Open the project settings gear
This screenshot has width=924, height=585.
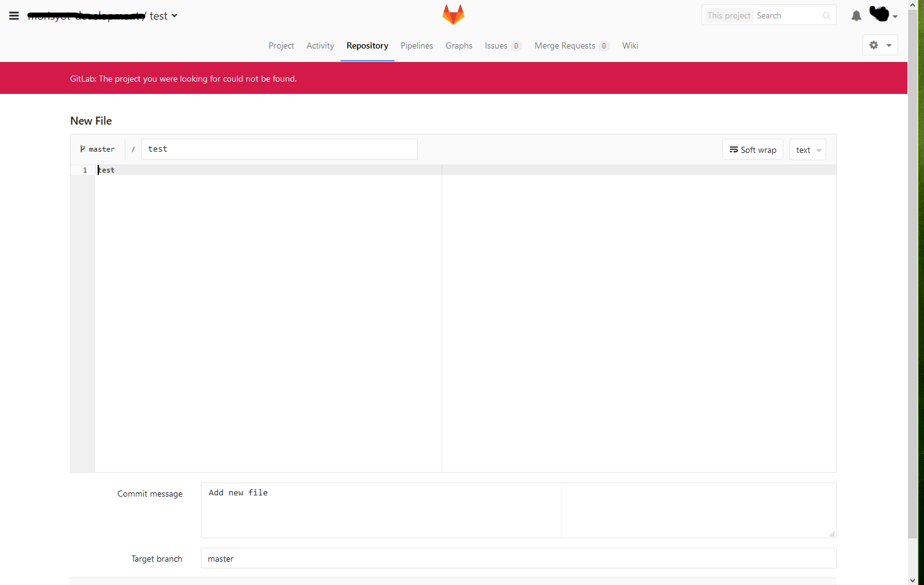click(x=874, y=45)
